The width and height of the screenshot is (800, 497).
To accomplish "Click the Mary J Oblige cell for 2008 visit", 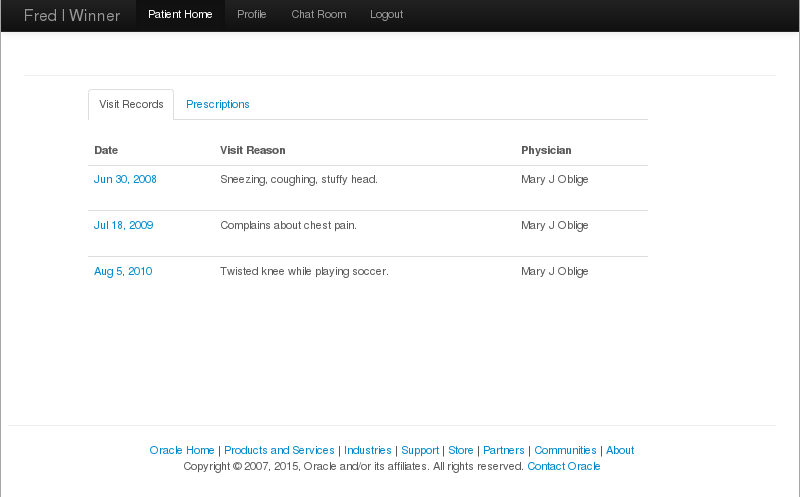I will [x=555, y=180].
